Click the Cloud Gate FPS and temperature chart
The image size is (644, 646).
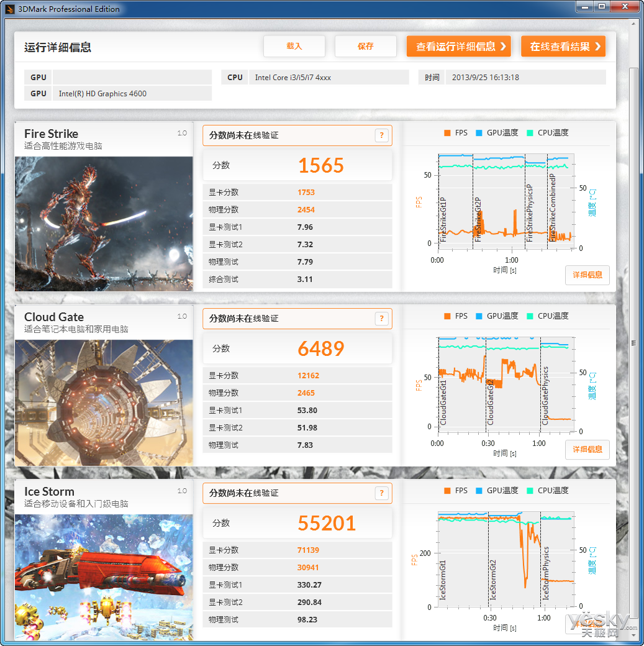[506, 384]
